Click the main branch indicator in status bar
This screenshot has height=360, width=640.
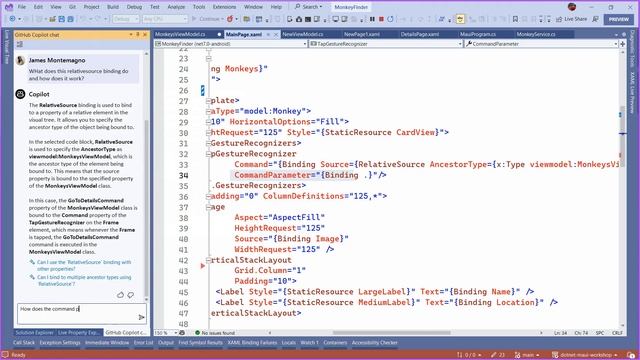click(527, 355)
